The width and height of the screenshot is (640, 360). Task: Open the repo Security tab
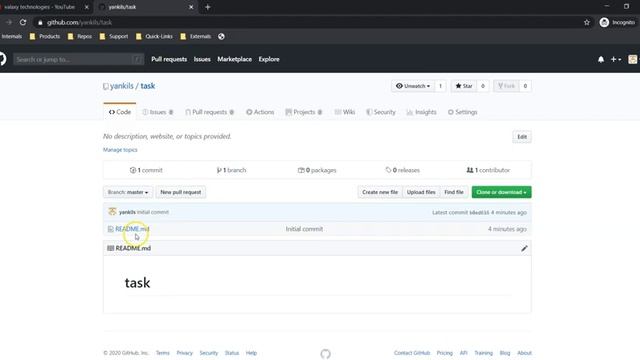coord(381,112)
